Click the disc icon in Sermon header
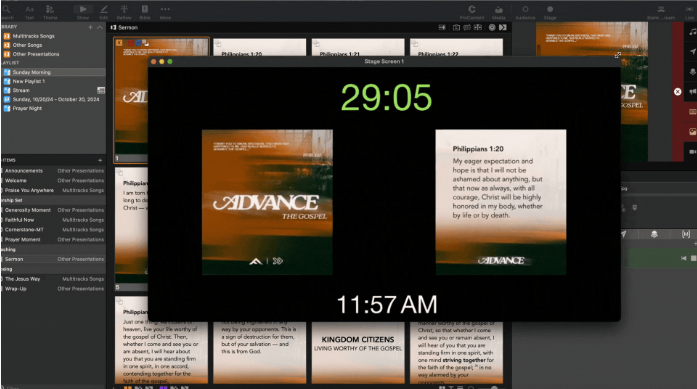 coord(492,28)
